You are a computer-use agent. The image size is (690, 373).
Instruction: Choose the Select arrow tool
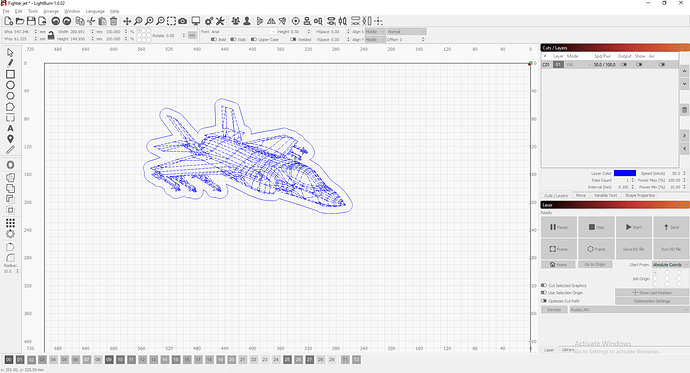click(x=10, y=52)
